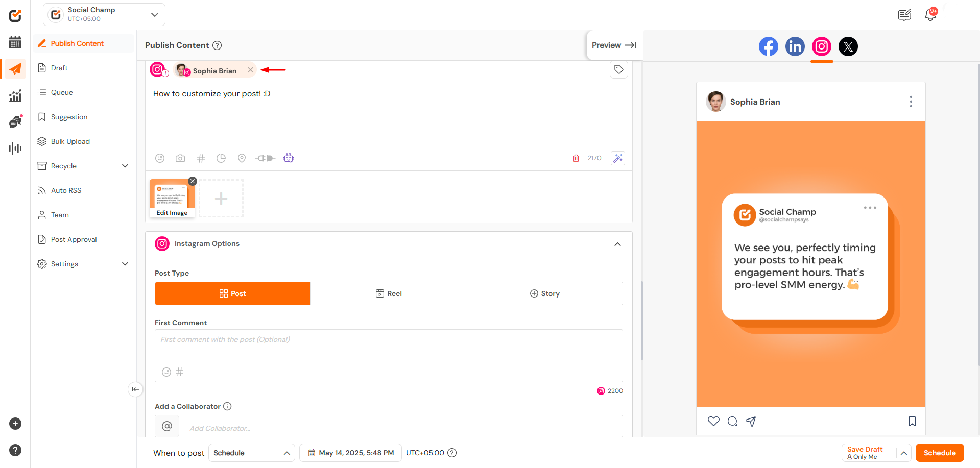Open the social listening waveform icon
Viewport: 980px width, 468px height.
pyautogui.click(x=15, y=149)
